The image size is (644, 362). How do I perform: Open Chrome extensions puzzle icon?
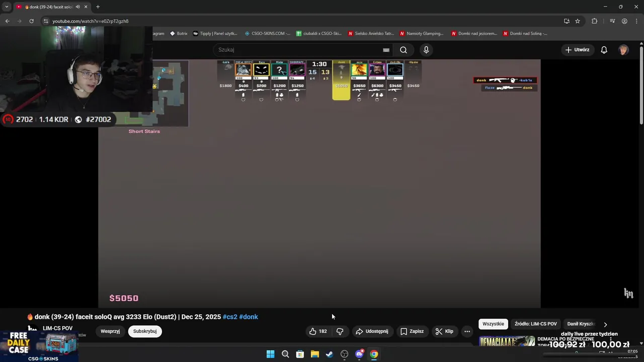tap(594, 21)
